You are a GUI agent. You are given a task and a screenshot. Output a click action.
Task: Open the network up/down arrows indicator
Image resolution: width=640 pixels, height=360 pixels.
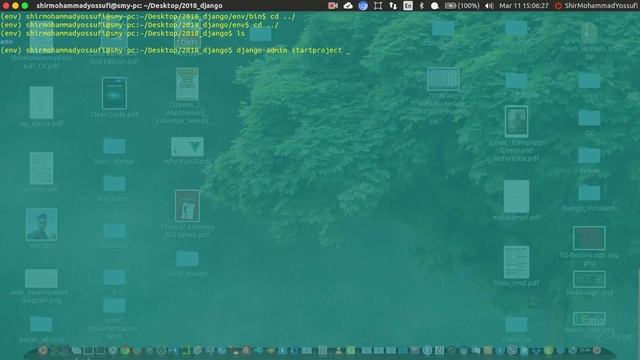(393, 6)
